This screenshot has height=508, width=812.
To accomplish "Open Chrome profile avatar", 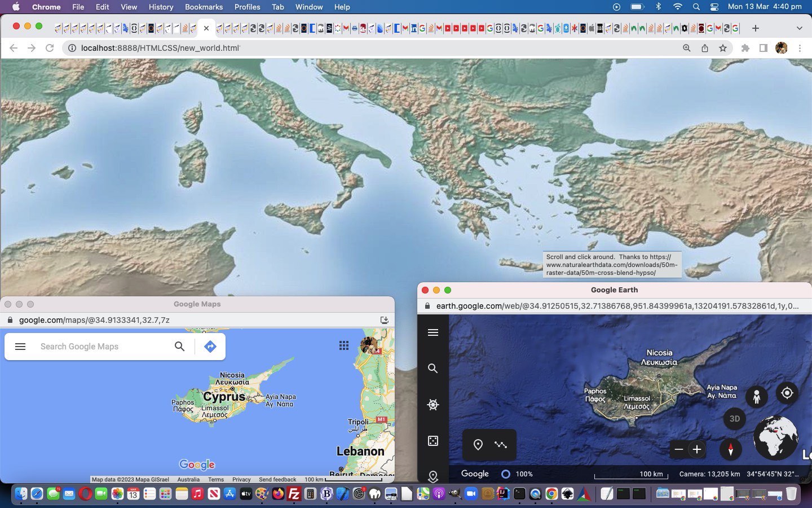I will 782,48.
